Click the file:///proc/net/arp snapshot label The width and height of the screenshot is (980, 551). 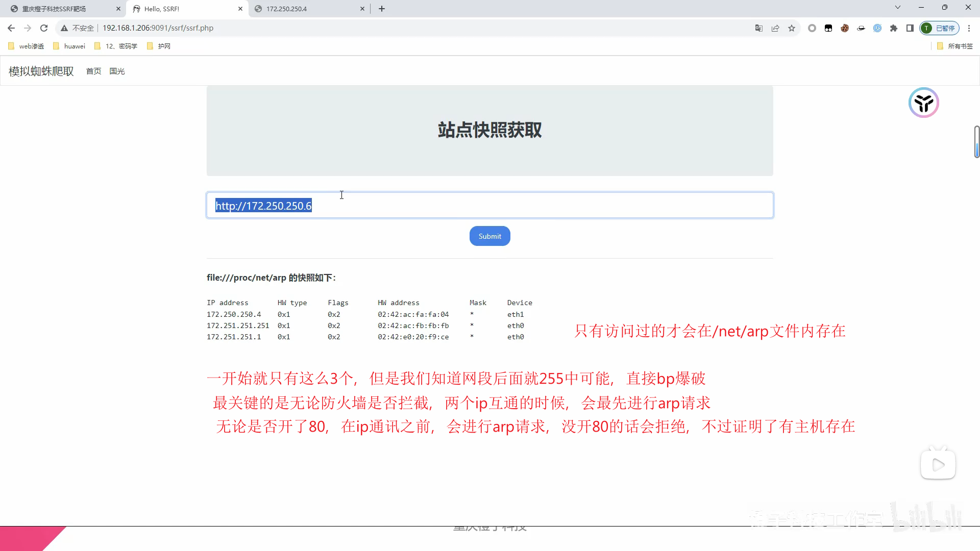pyautogui.click(x=271, y=278)
